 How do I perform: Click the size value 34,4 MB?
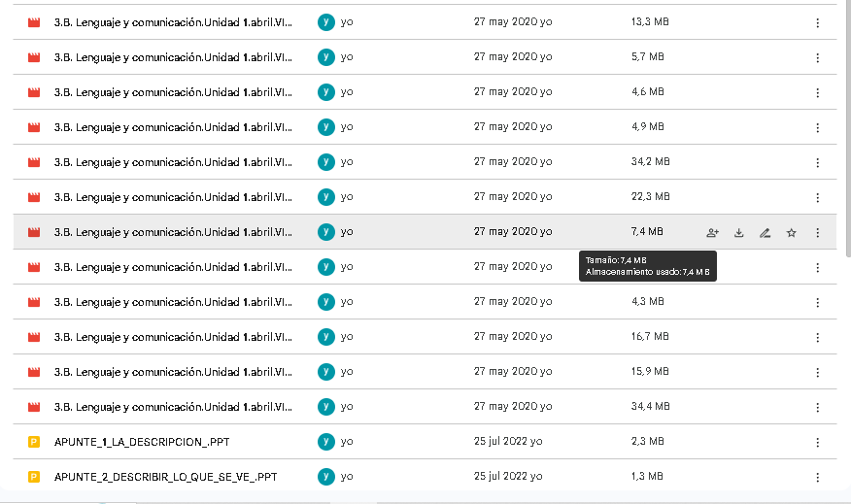650,406
